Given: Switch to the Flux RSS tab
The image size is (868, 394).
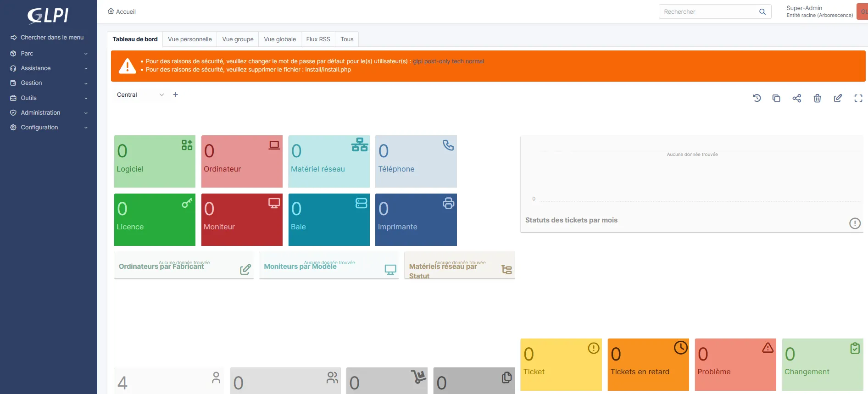Looking at the screenshot, I should (318, 39).
